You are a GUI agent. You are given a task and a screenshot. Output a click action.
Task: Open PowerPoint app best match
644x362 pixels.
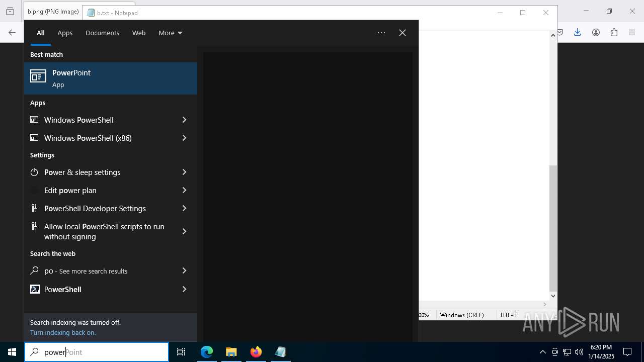tap(111, 78)
